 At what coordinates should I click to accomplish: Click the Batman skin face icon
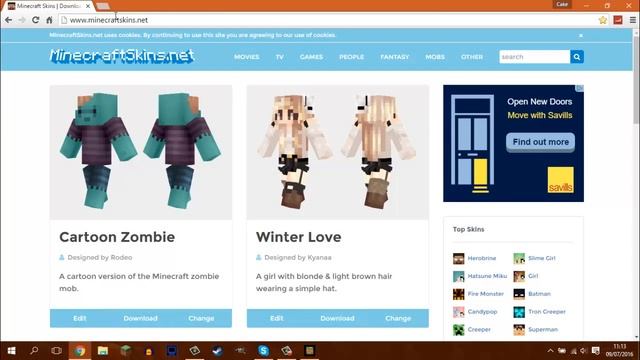pyautogui.click(x=519, y=294)
